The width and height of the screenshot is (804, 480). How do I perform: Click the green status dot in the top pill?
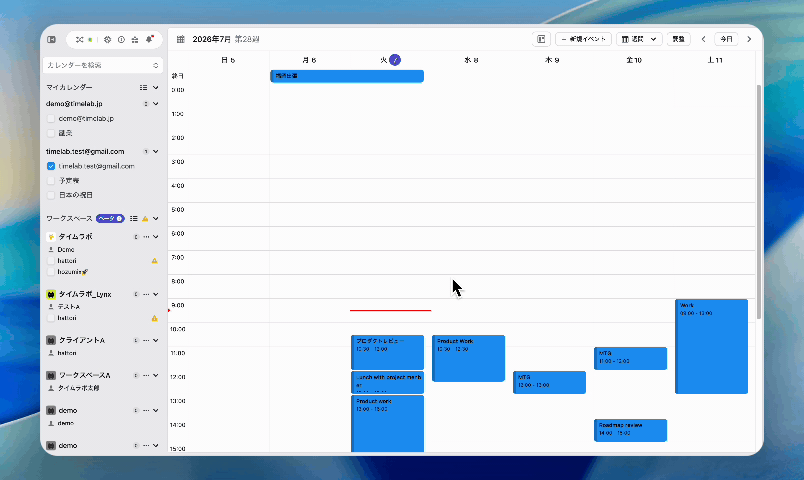coord(90,39)
